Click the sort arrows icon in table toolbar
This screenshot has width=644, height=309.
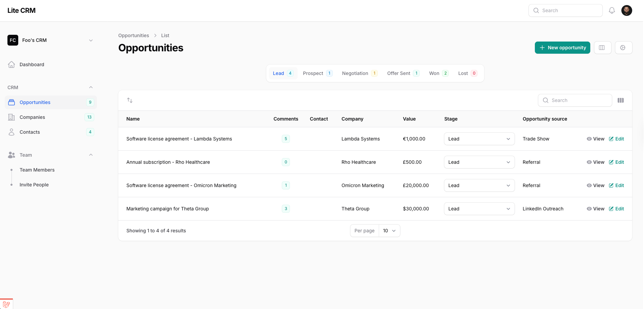(x=130, y=100)
